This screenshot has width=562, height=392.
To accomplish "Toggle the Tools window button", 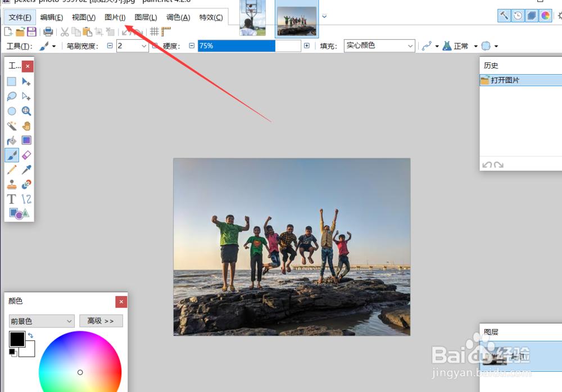I will tap(504, 16).
